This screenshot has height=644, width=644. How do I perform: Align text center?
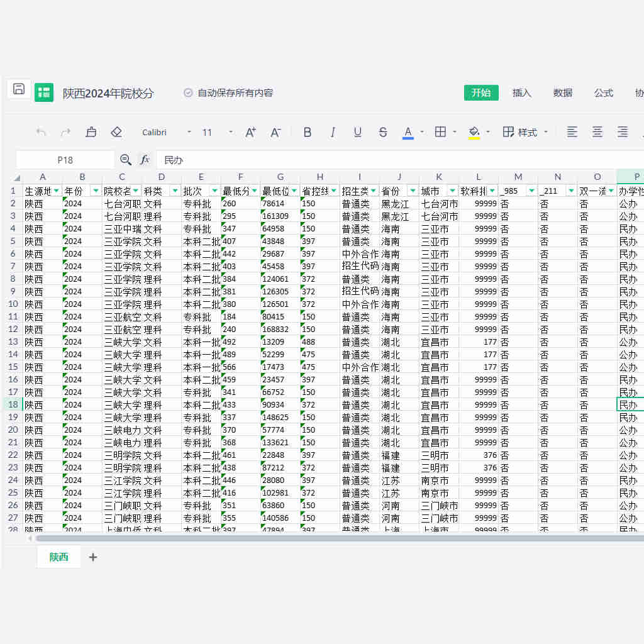[597, 132]
